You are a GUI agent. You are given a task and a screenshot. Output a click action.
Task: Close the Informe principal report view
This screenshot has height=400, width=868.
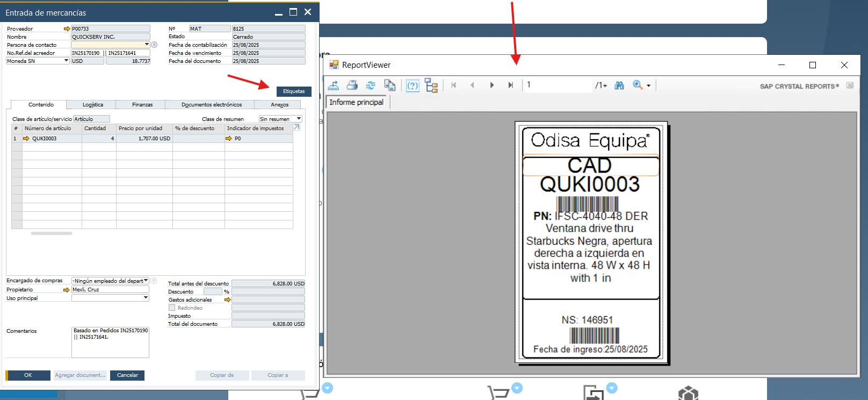pyautogui.click(x=850, y=85)
